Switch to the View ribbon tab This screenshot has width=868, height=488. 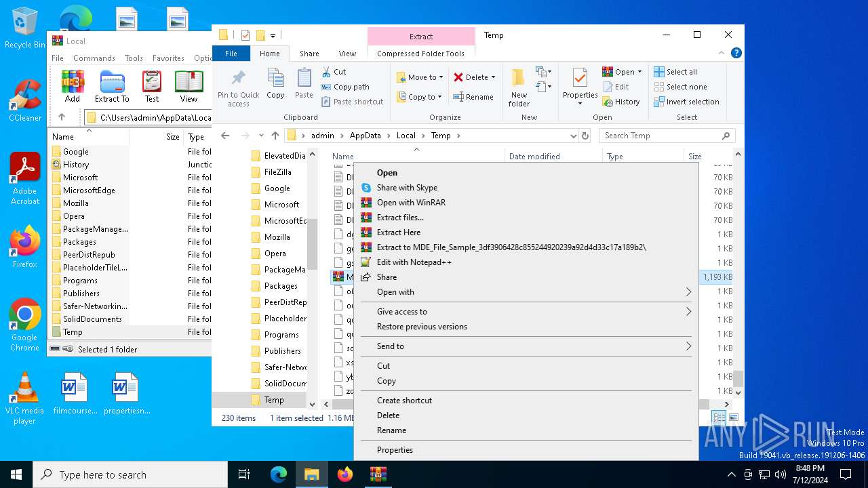(x=347, y=54)
